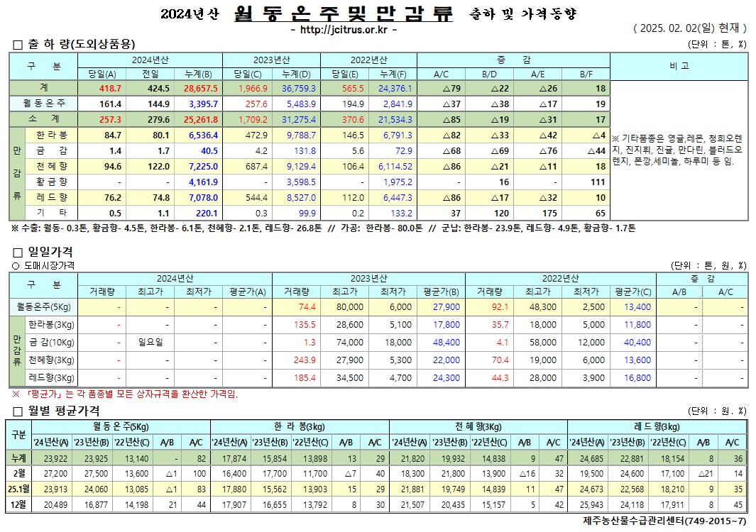Viewport: 756px width, 532px height.
Task: Click the square marker before 일일가격 heading
Action: [18, 252]
